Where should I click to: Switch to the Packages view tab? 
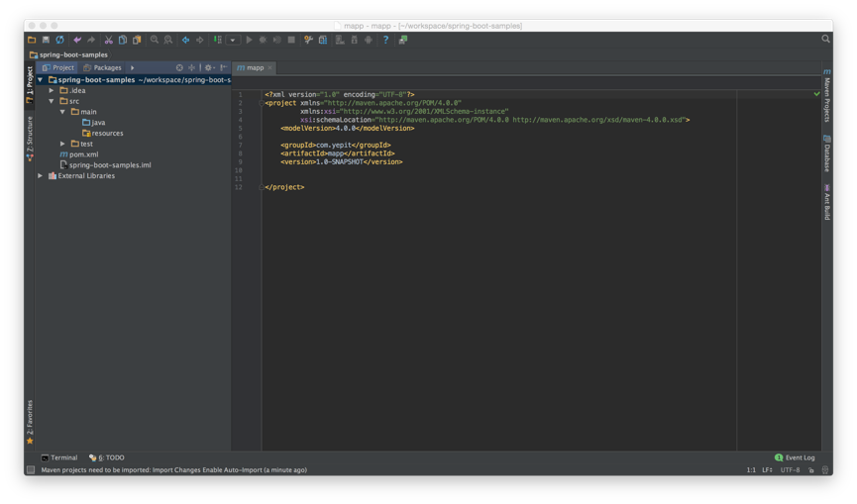click(x=102, y=67)
